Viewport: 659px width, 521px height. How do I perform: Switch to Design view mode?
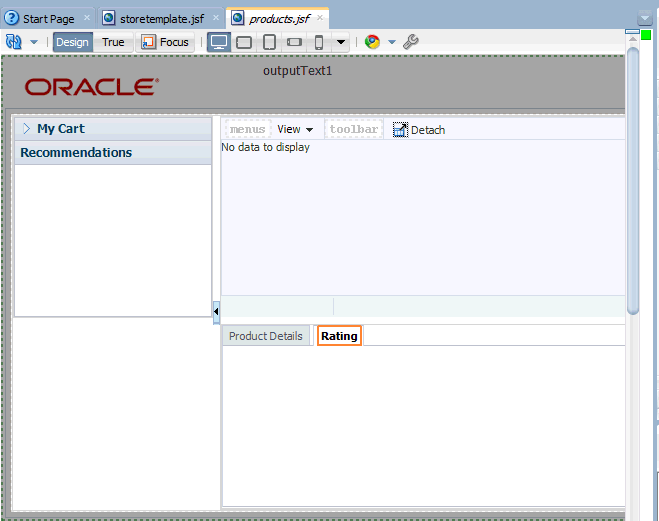pos(72,42)
